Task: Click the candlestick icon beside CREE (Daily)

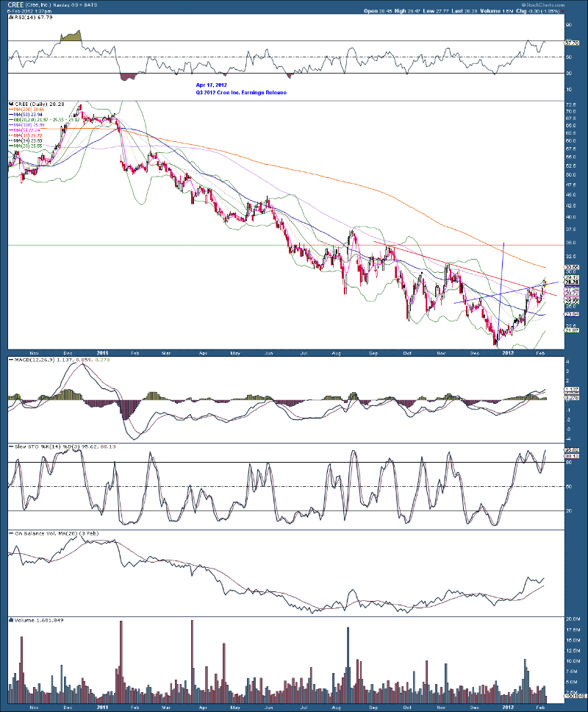Action: point(11,104)
